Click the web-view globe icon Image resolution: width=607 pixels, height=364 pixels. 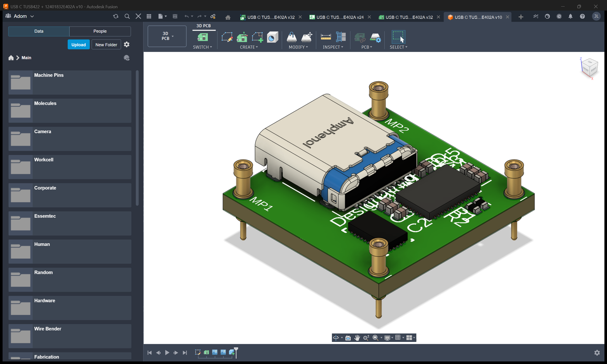click(127, 58)
